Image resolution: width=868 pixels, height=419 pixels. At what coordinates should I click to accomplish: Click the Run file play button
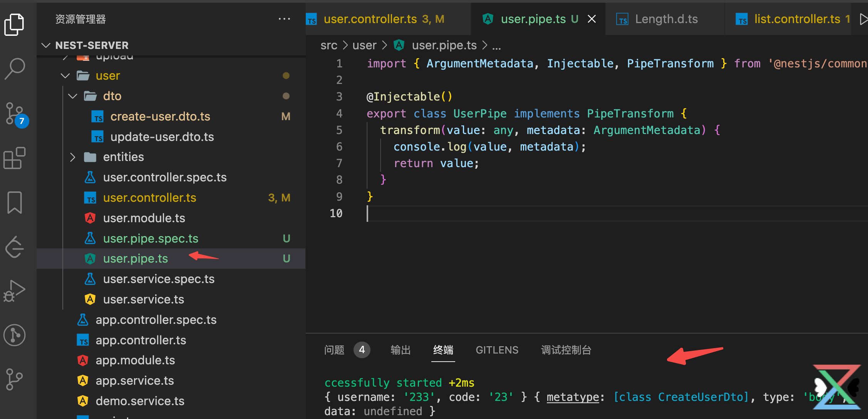[x=864, y=19]
